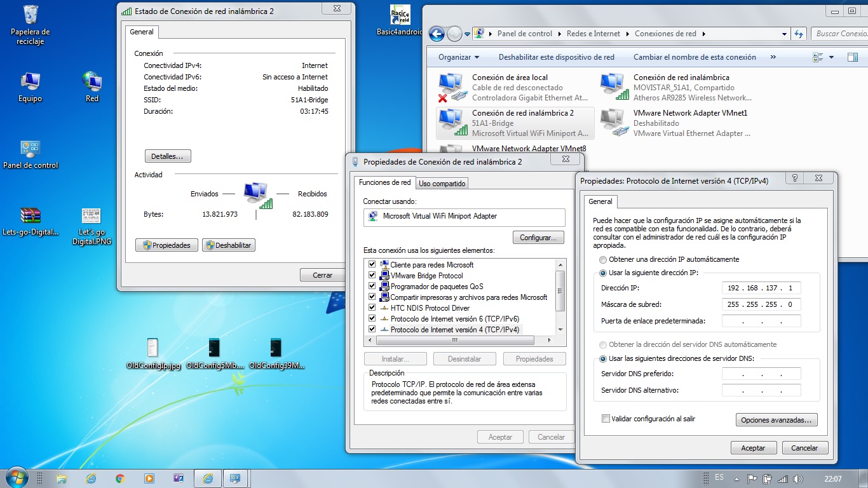Open the Panel de control desktop icon
Screen dimensions: 868x488
click(x=31, y=154)
